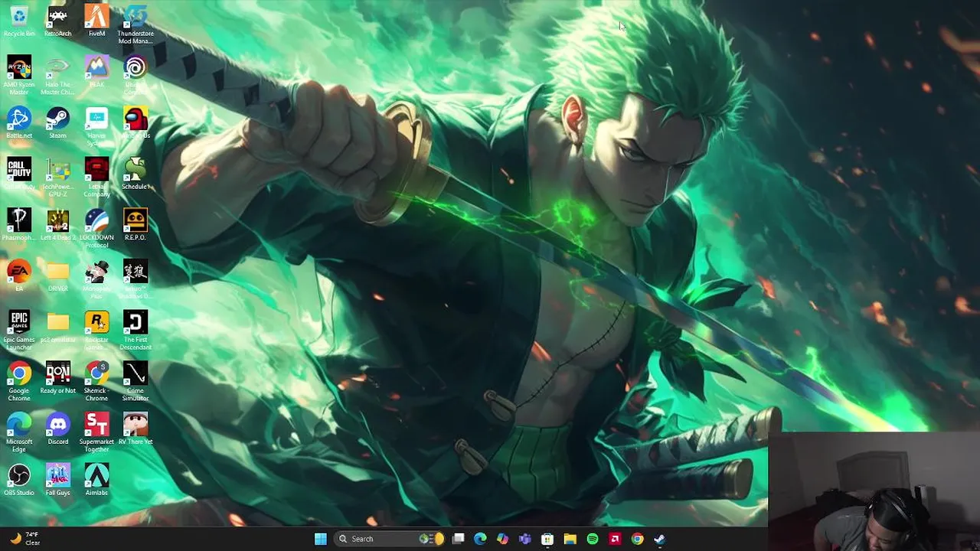The image size is (980, 551).
Task: Select the DRIVER folder on desktop
Action: [57, 275]
